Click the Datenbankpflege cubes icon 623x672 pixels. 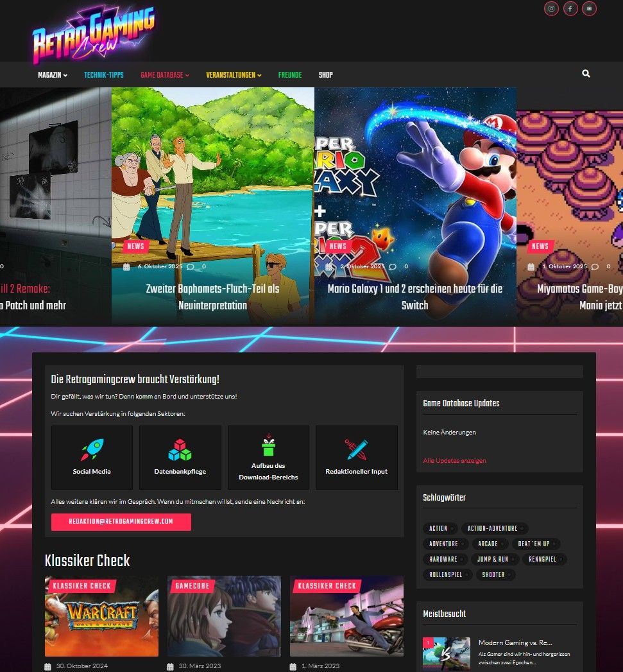(180, 449)
